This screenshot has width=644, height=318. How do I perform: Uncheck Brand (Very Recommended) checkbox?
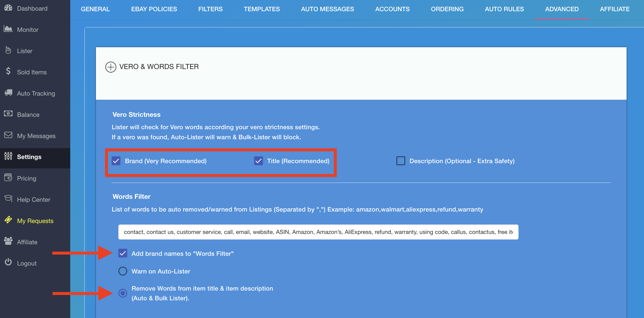coord(116,161)
